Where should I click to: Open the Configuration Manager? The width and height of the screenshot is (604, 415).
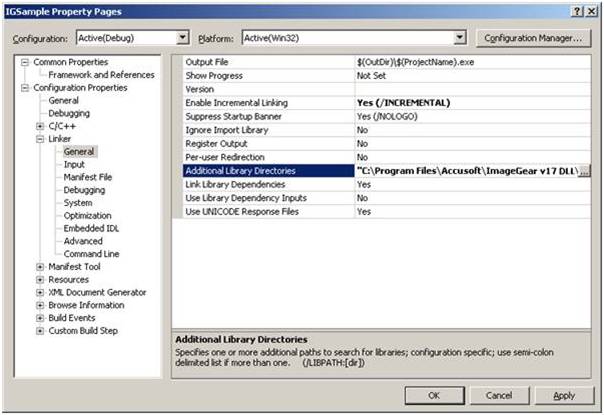click(530, 38)
